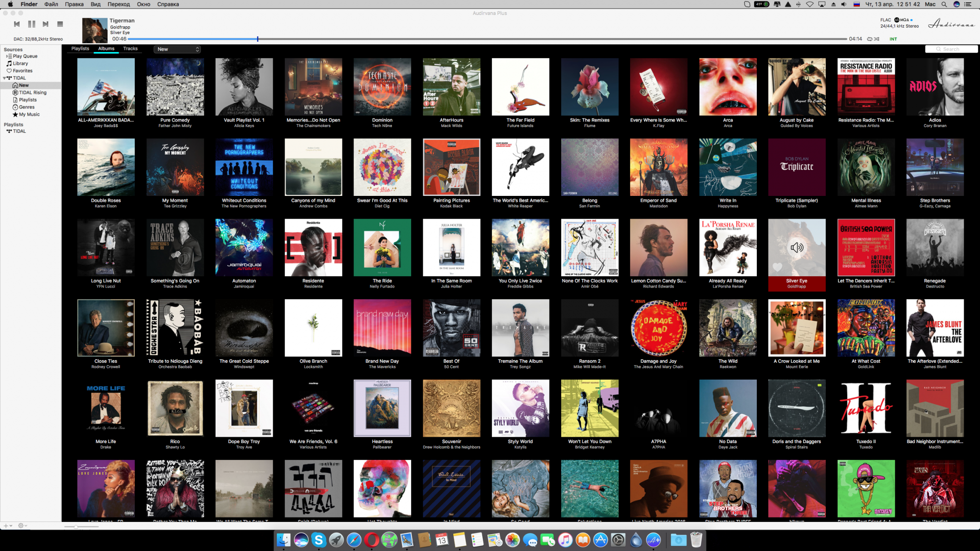Pause the current Tigerman playback
Screen dimensions: 980x551
point(31,24)
